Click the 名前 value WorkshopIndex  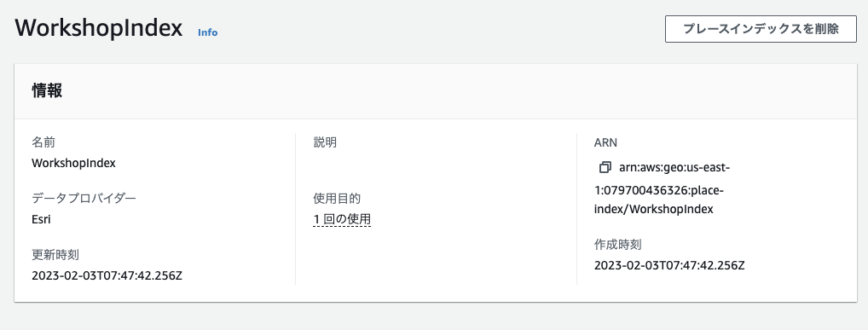coord(73,164)
